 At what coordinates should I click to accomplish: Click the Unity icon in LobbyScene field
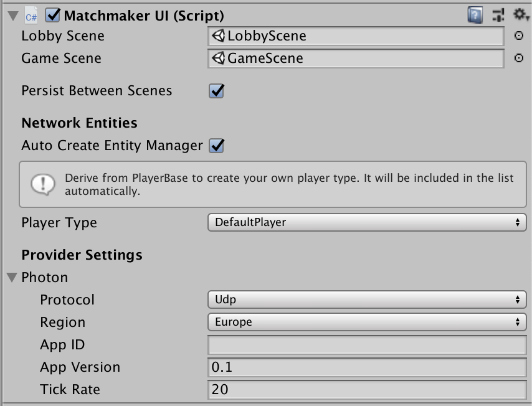click(x=219, y=35)
